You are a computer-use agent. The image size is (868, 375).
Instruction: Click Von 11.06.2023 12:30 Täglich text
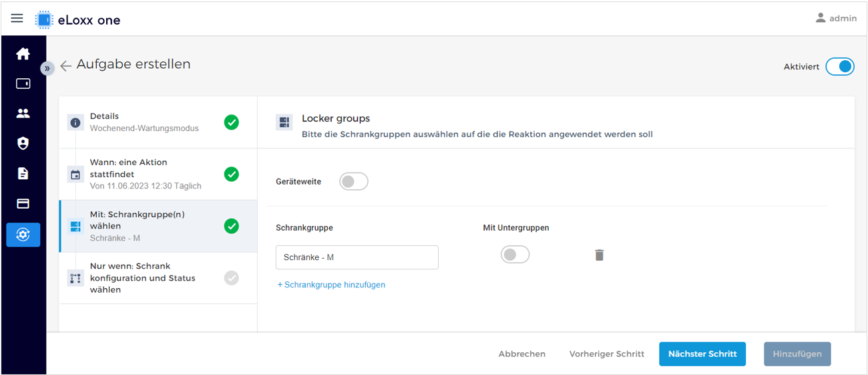tap(146, 186)
